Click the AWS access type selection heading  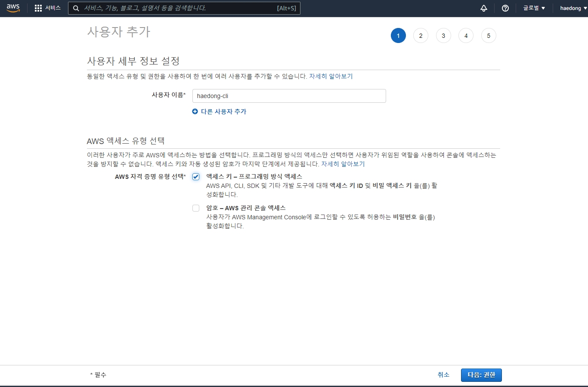126,141
